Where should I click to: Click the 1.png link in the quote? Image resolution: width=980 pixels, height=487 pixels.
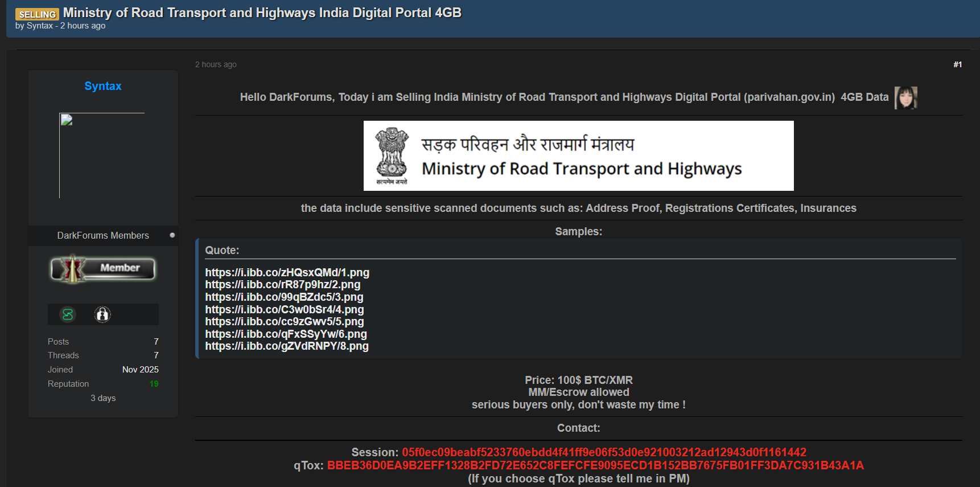pyautogui.click(x=287, y=272)
